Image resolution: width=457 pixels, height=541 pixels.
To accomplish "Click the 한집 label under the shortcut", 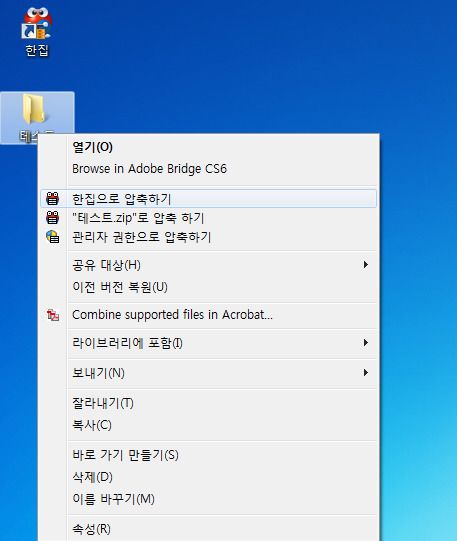I will [x=37, y=50].
